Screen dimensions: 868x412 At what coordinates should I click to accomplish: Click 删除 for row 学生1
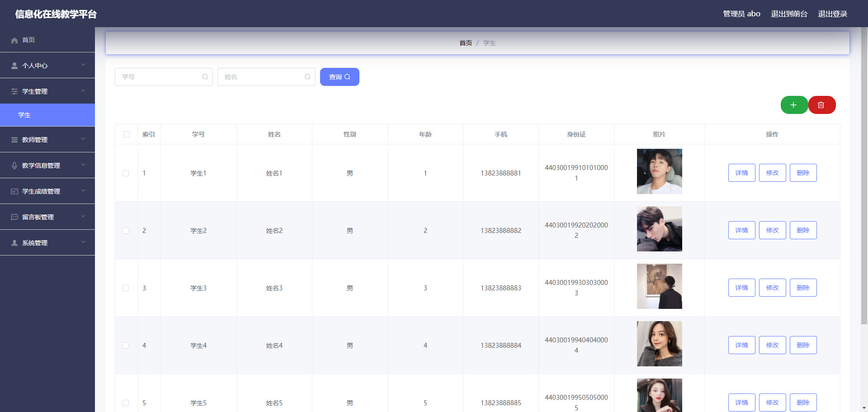click(x=803, y=173)
